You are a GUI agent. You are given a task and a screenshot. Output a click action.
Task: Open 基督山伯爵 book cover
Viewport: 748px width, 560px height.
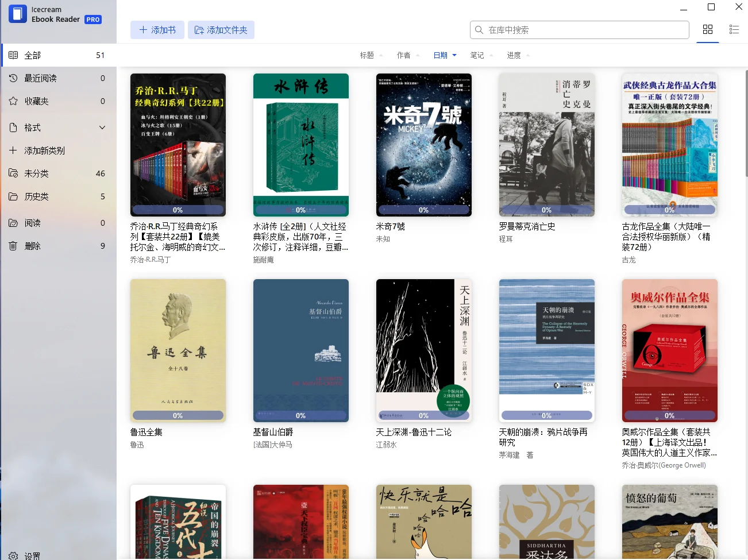point(301,350)
